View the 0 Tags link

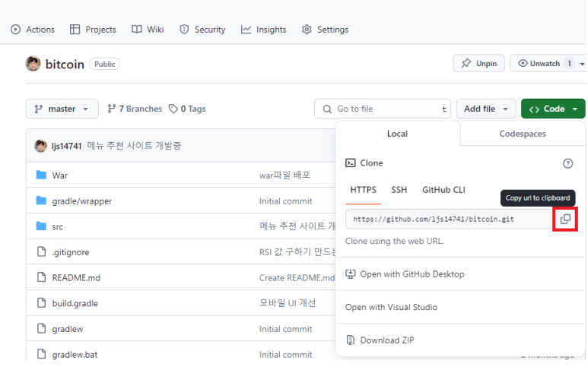tap(187, 109)
